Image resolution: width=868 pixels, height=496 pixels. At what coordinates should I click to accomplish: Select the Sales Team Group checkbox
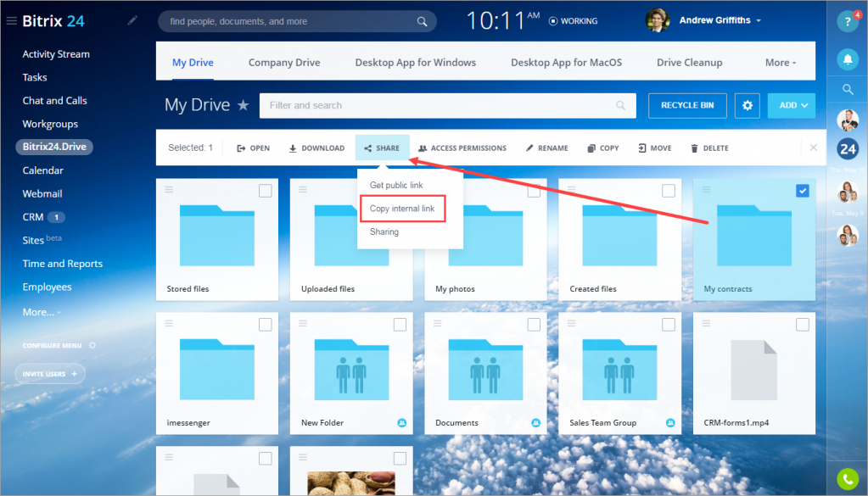tap(668, 325)
